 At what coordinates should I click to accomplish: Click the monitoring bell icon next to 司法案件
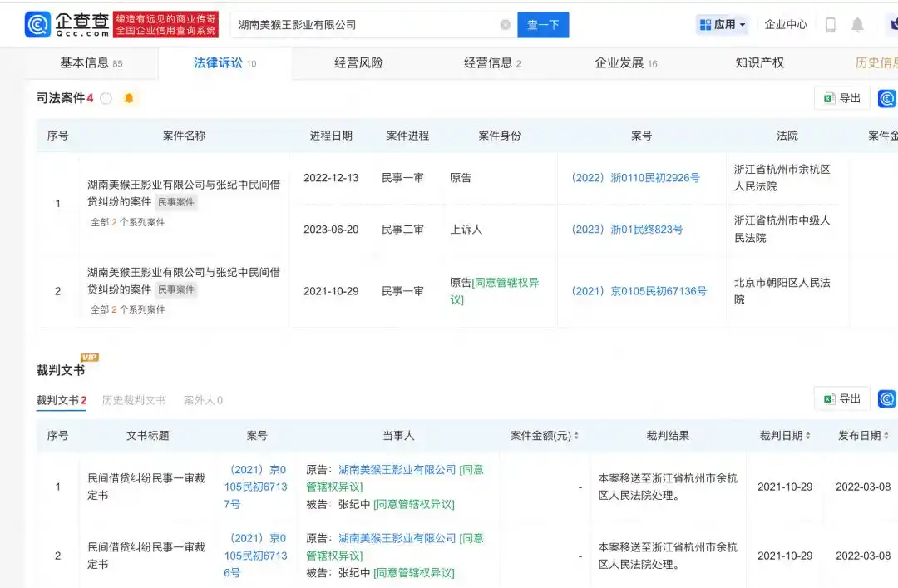[129, 97]
